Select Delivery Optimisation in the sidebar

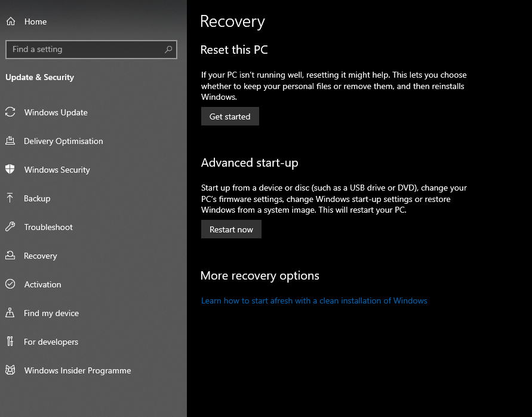63,141
